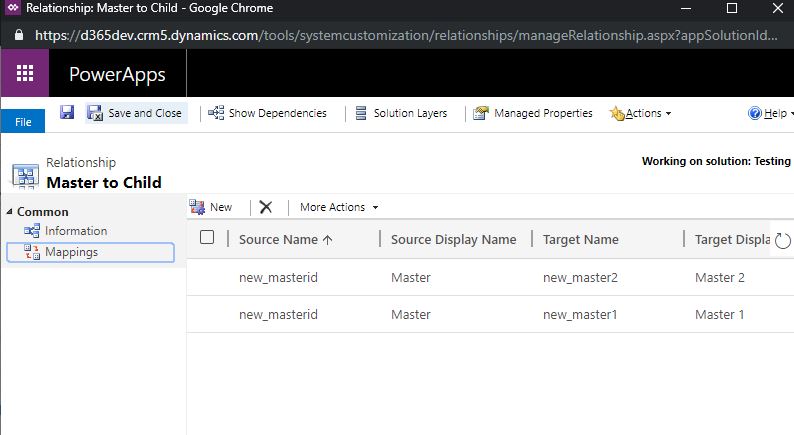Viewport: 794px width, 435px height.
Task: Click the Help question mark icon
Action: point(755,113)
